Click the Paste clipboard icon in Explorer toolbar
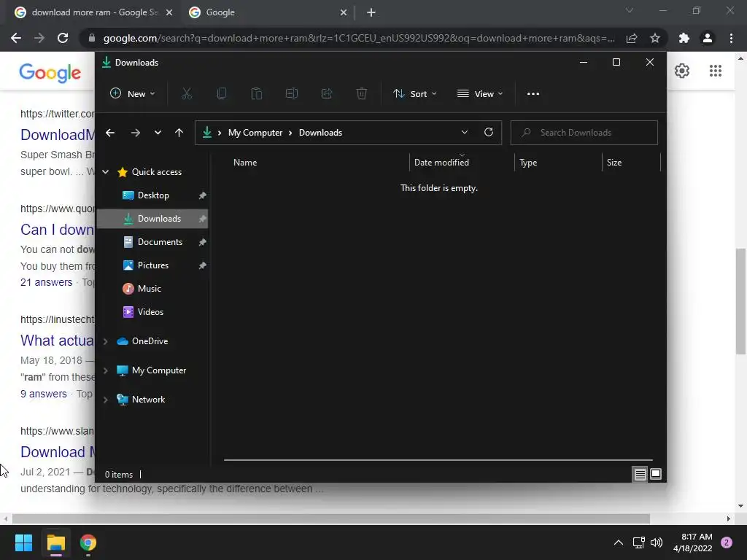This screenshot has width=747, height=560. pos(256,94)
